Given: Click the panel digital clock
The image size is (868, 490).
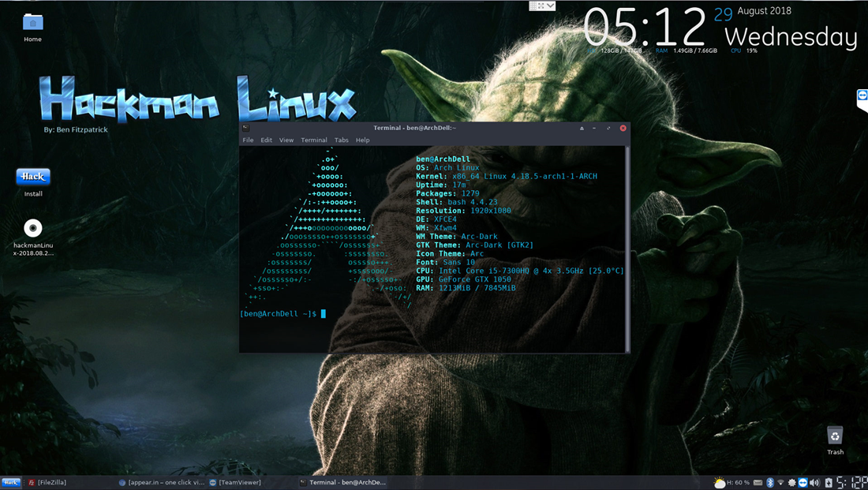Looking at the screenshot, I should click(x=852, y=483).
